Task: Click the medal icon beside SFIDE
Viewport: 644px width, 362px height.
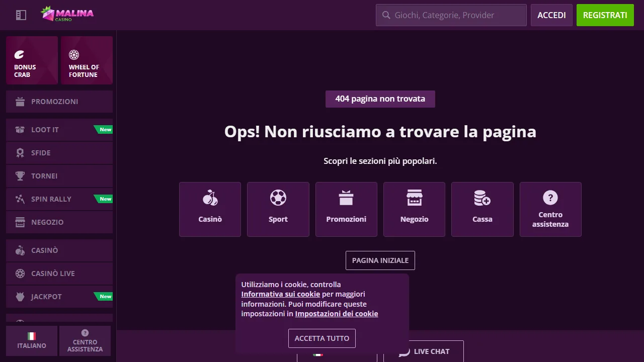Action: 20,153
